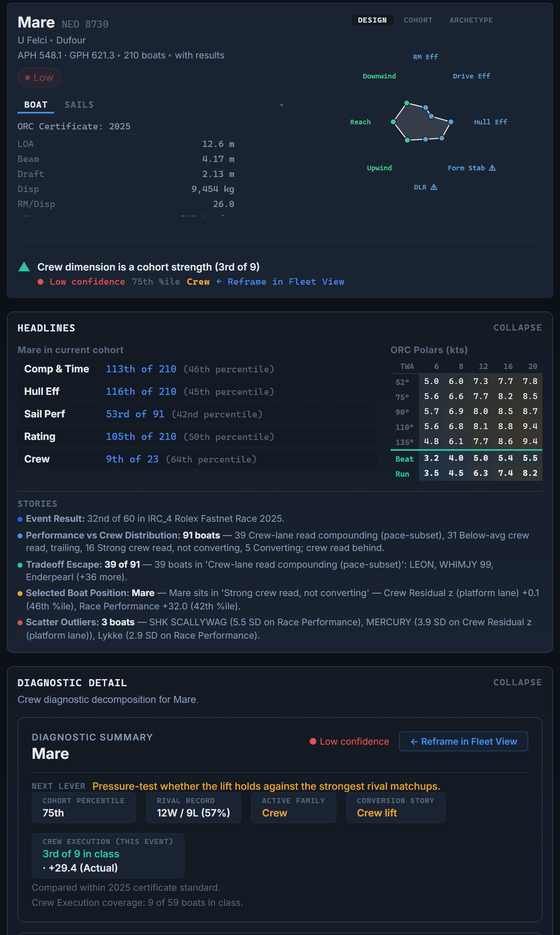The height and width of the screenshot is (935, 560).
Task: Open Crew rank 9th of 23
Action: (x=132, y=459)
